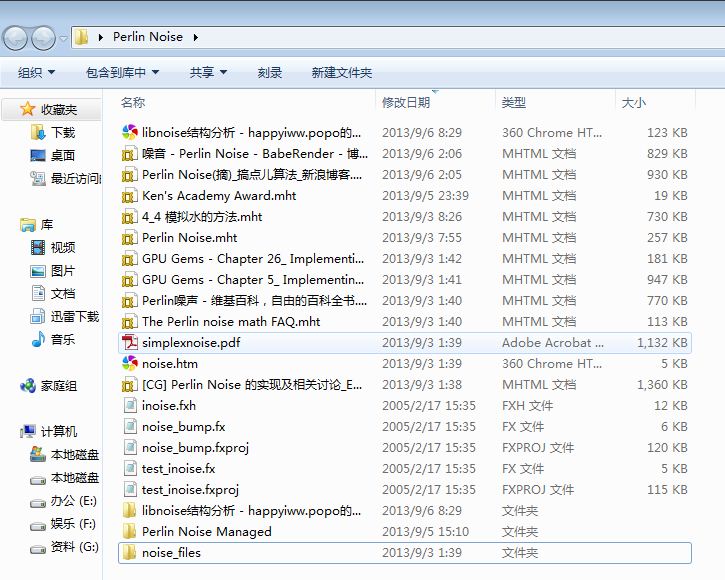The image size is (725, 580).
Task: Select the Ken's Academy Award.mht file icon
Action: [x=130, y=196]
